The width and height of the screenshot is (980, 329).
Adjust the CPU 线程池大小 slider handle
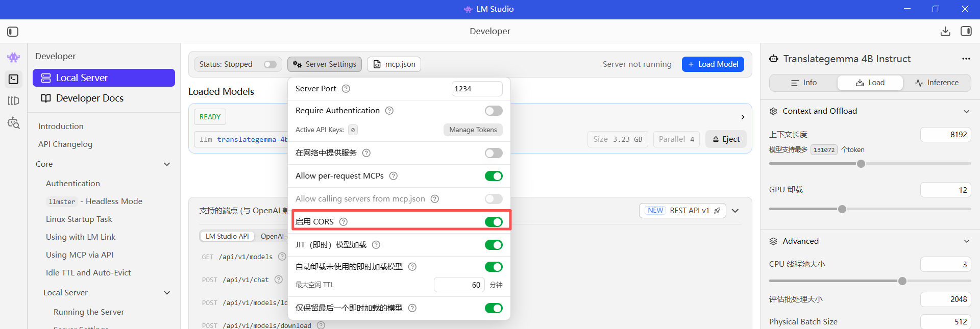coord(902,281)
